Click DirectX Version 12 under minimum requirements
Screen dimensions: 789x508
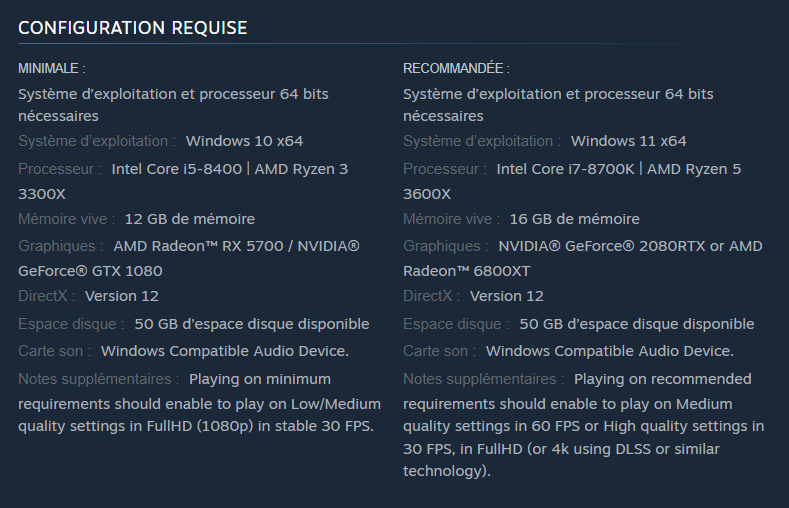(121, 296)
